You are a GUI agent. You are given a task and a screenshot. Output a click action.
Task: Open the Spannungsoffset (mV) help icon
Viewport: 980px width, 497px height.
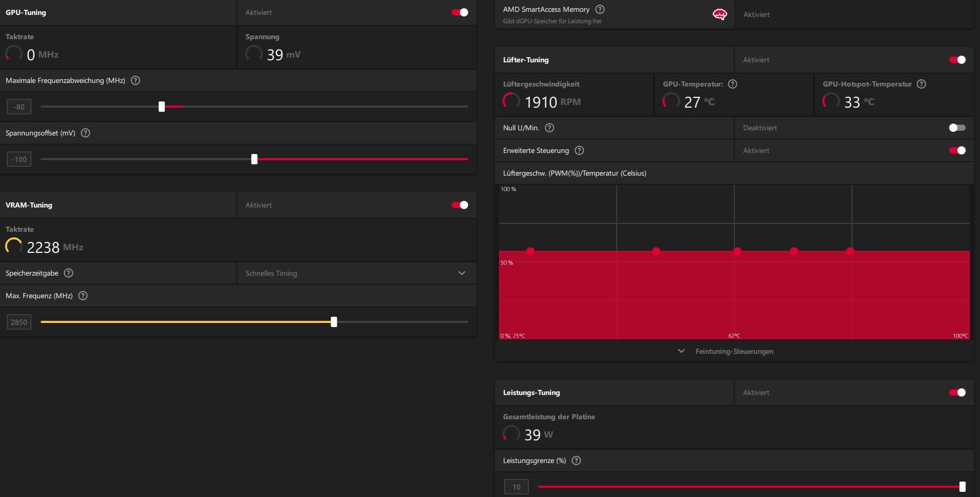tap(85, 133)
